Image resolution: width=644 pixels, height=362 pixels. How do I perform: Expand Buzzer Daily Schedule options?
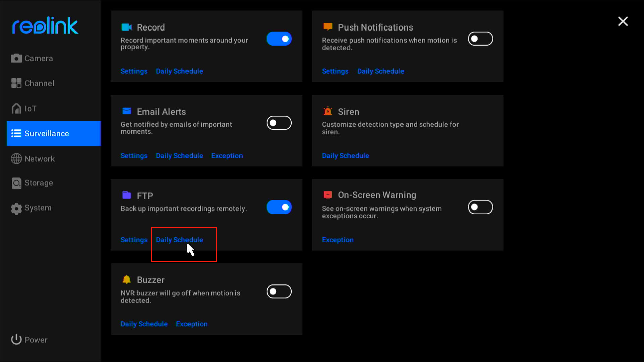145,324
